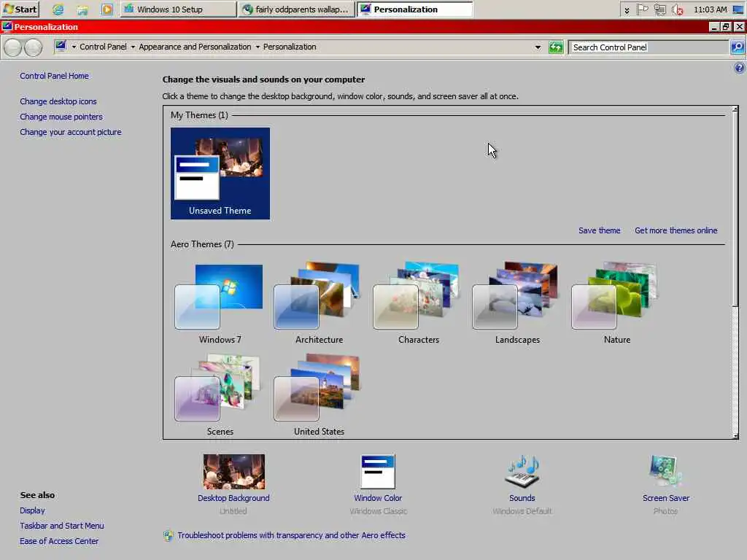Click Change mouse pointers link
This screenshot has width=747, height=560.
click(x=61, y=117)
